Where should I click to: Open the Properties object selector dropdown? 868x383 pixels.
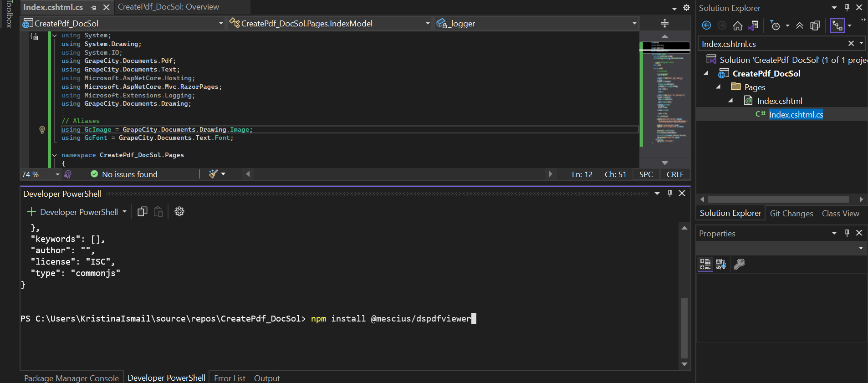pos(861,248)
